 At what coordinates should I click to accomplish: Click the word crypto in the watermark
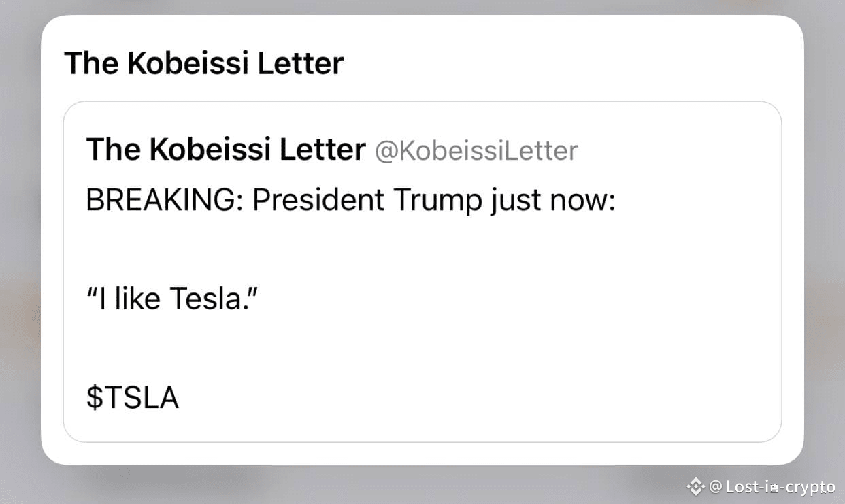[811, 487]
